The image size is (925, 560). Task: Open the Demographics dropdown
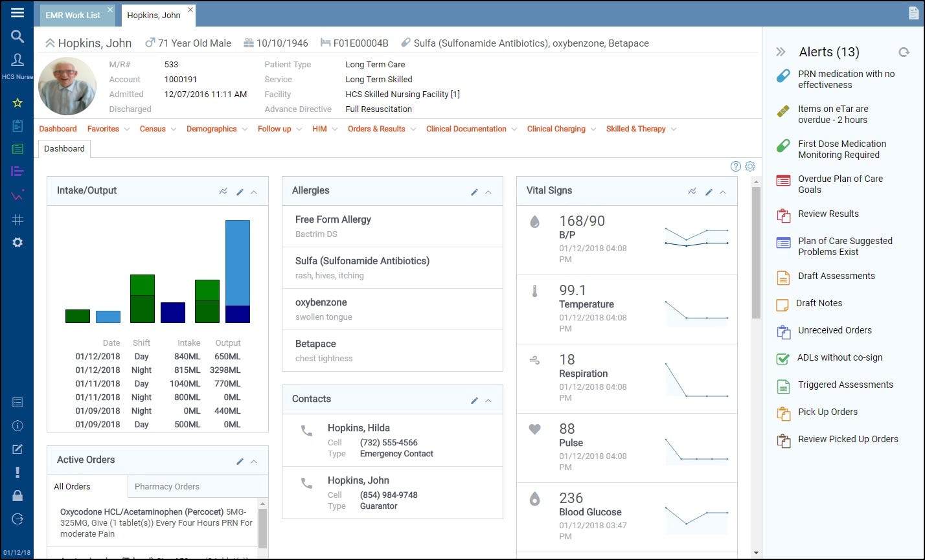[213, 129]
